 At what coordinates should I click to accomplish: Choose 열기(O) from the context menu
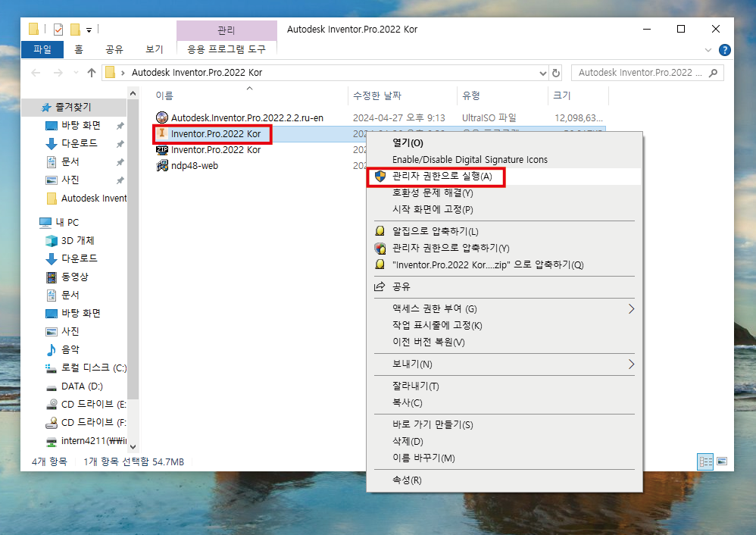coord(505,142)
